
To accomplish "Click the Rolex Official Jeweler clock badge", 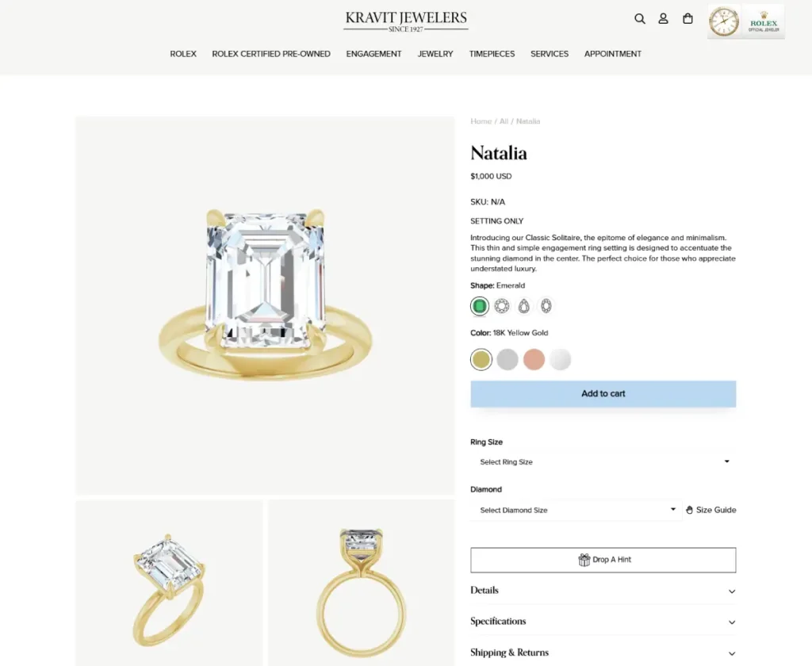I will (745, 22).
